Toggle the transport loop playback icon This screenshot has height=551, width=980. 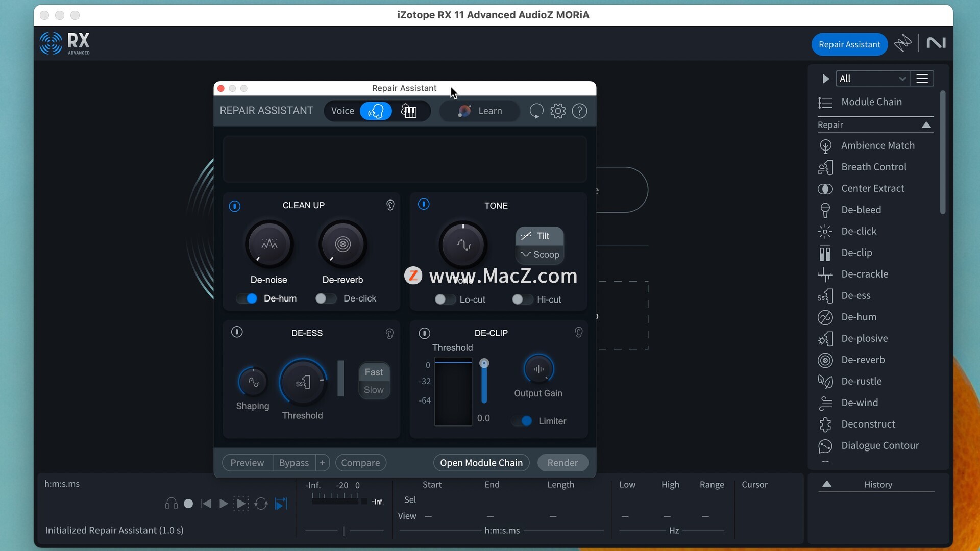point(261,504)
